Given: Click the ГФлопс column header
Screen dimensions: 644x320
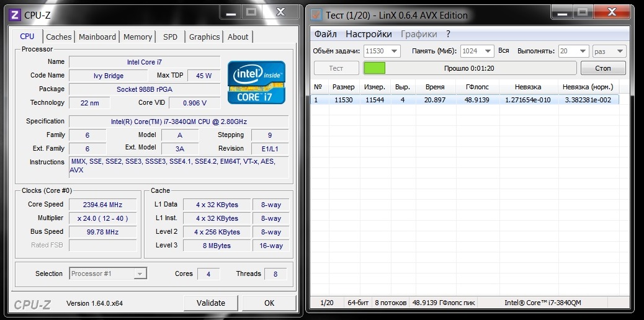Looking at the screenshot, I should click(x=477, y=87).
